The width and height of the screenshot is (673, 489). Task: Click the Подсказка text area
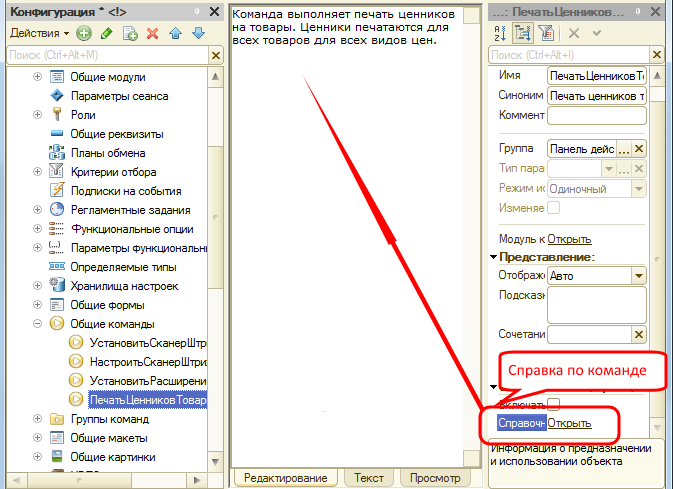(x=597, y=305)
